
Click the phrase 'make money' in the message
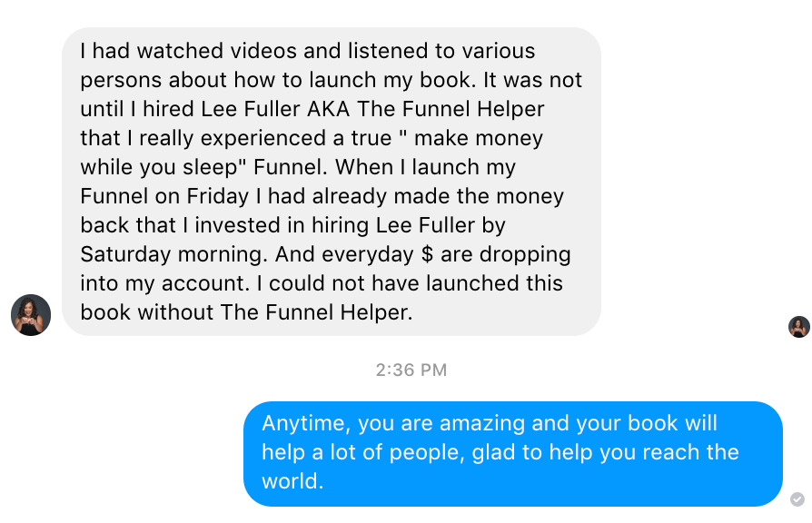479,138
